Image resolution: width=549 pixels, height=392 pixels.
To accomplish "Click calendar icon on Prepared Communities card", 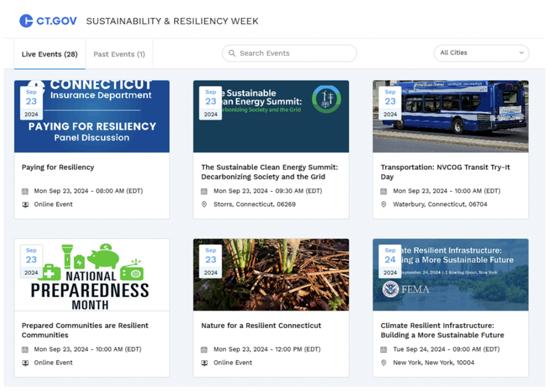I will coord(25,349).
